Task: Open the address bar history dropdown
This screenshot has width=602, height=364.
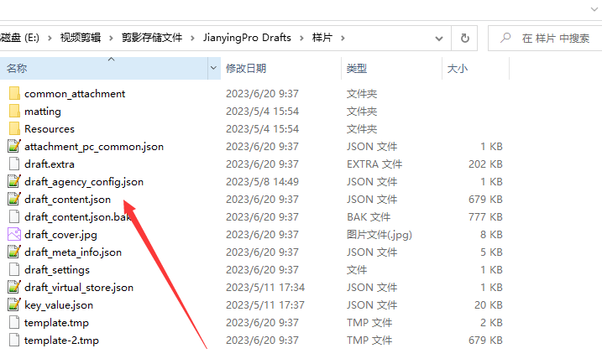Action: coord(439,38)
